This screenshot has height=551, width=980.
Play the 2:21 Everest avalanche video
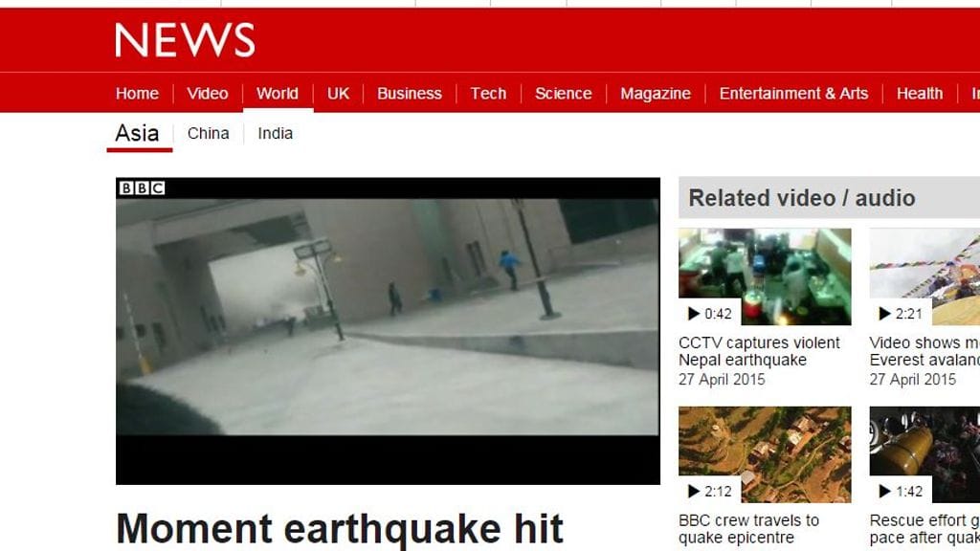tap(924, 276)
